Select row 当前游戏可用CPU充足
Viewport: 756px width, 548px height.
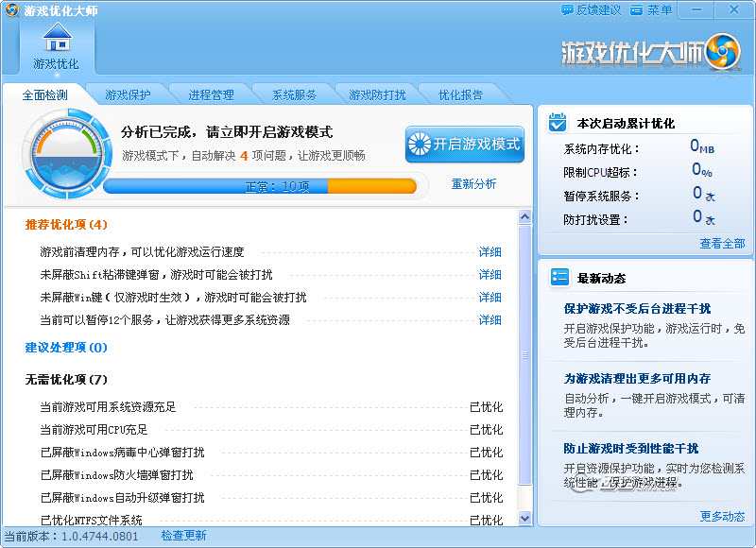pos(271,430)
